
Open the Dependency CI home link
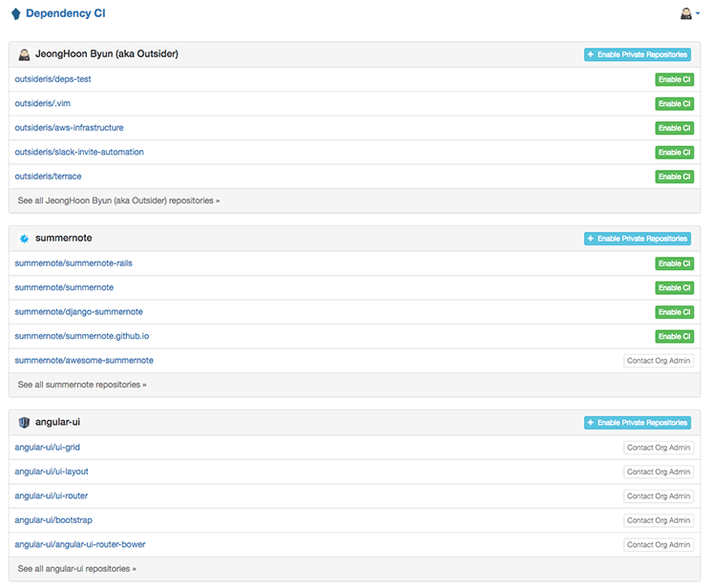(x=65, y=13)
